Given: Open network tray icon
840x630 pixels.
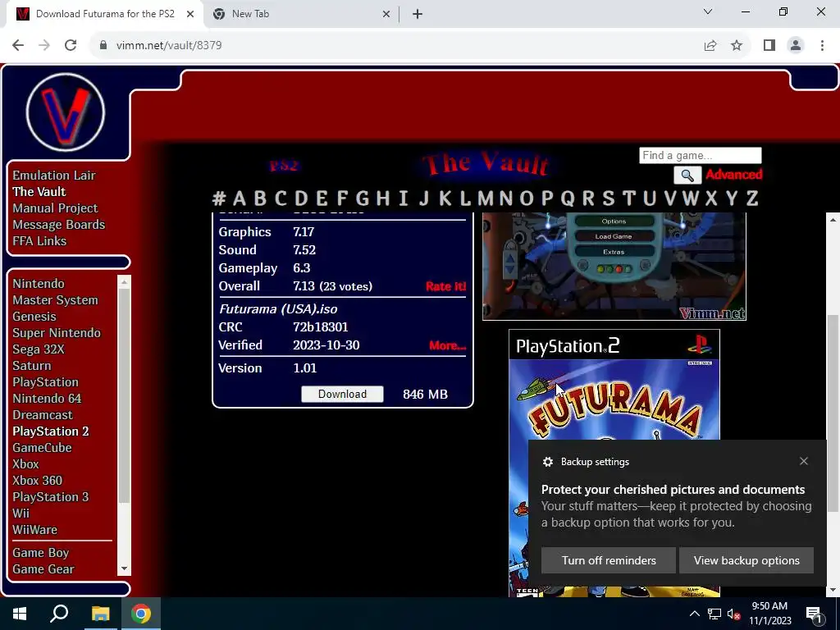Looking at the screenshot, I should tap(714, 614).
